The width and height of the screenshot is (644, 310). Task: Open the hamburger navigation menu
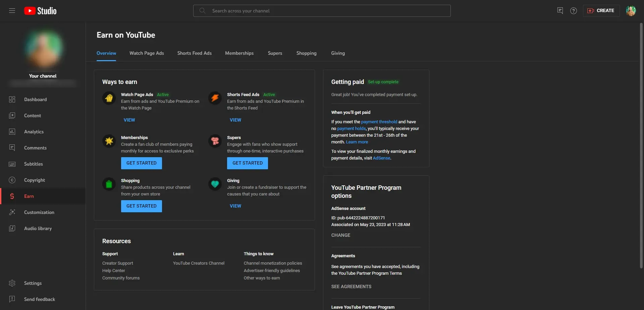(x=12, y=11)
